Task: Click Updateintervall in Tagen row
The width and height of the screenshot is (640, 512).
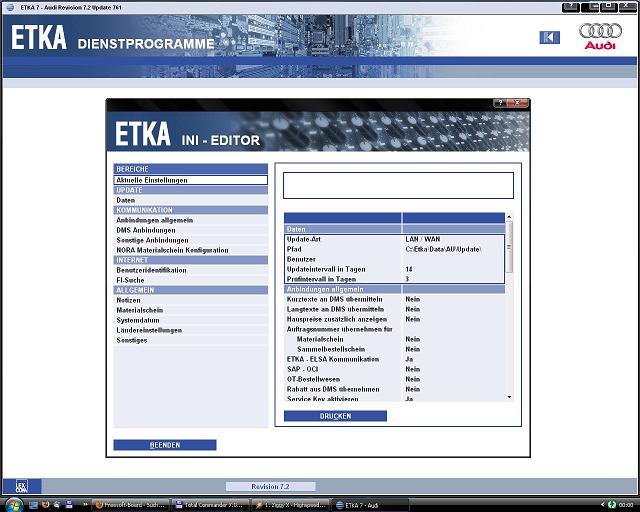Action: [394, 269]
